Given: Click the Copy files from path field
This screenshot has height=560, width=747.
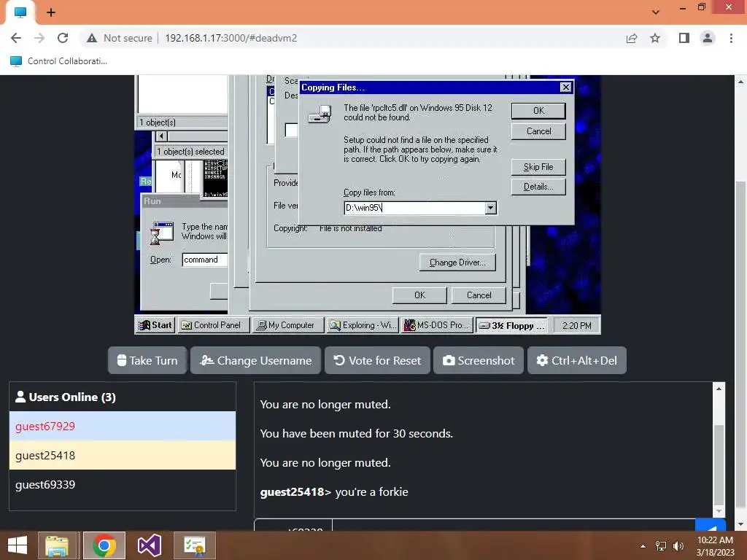Looking at the screenshot, I should (x=414, y=208).
